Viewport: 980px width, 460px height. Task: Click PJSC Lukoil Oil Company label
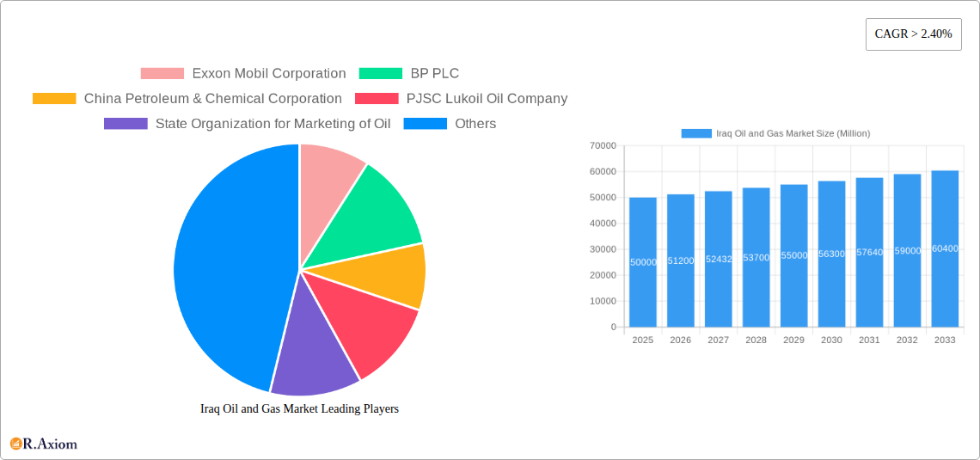click(487, 98)
